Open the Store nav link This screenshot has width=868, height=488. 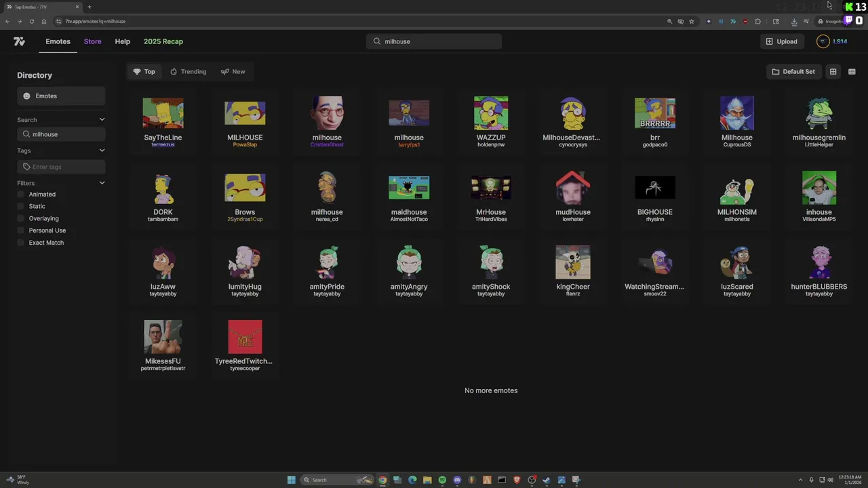92,41
